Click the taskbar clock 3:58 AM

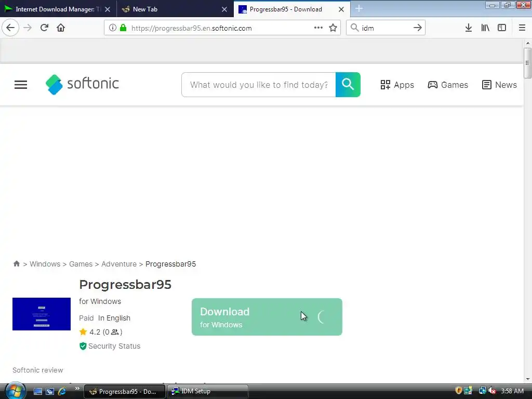click(512, 391)
